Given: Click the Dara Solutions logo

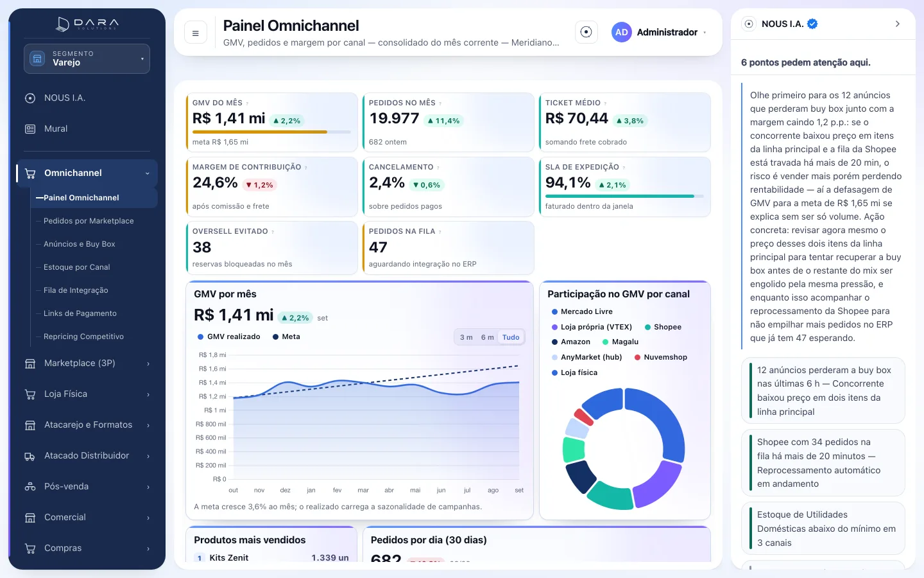Looking at the screenshot, I should (x=87, y=24).
